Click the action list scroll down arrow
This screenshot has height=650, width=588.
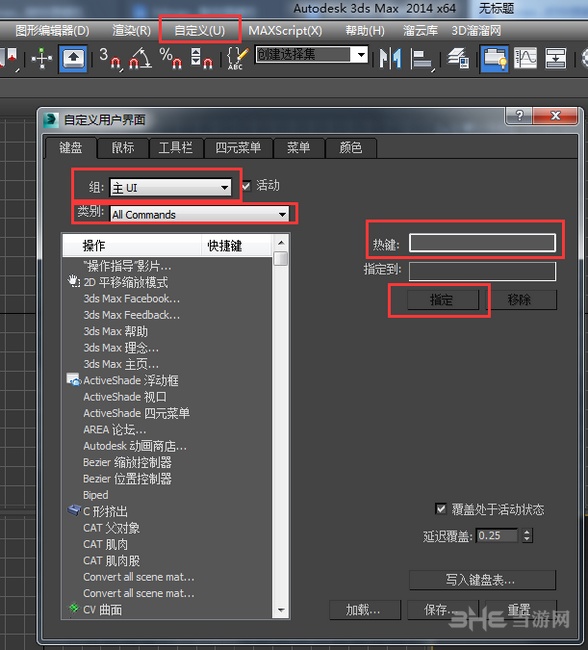click(x=281, y=610)
